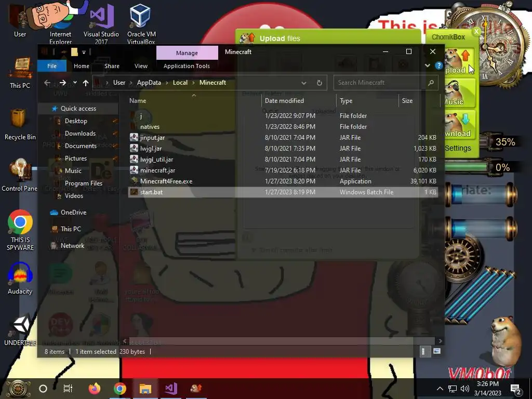The width and height of the screenshot is (532, 399).
Task: Open the Share ribbon tab
Action: tap(112, 66)
